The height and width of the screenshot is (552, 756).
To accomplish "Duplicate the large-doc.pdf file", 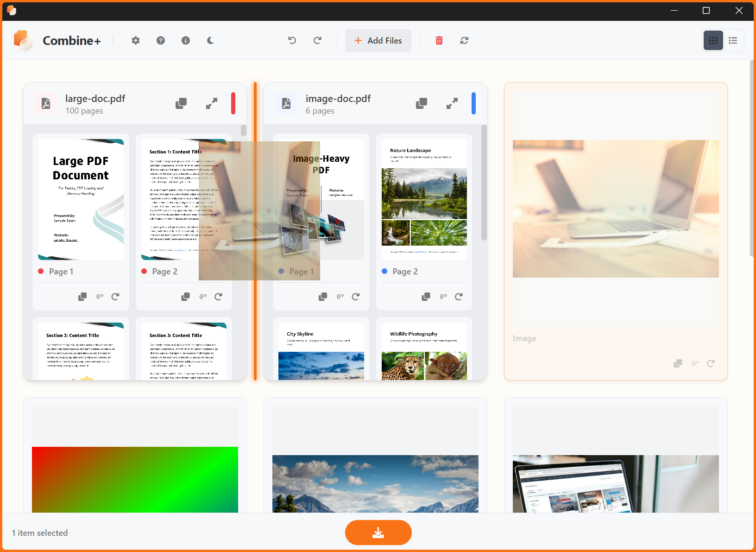I will (x=181, y=103).
